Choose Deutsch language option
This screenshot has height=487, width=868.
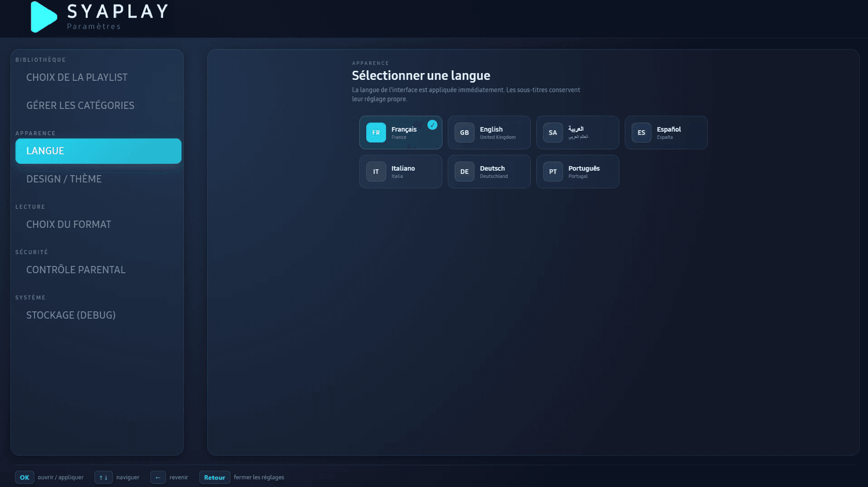[489, 172]
